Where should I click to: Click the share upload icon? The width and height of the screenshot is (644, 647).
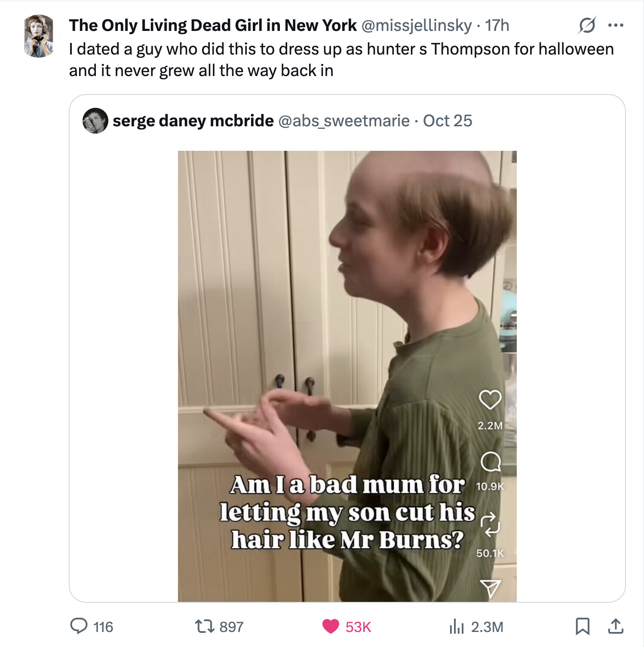coord(616,626)
